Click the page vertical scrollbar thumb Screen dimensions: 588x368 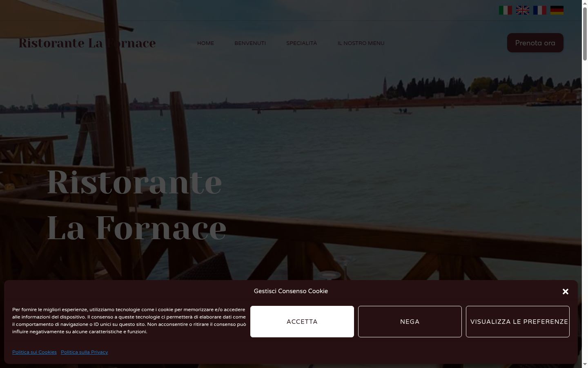(585, 34)
